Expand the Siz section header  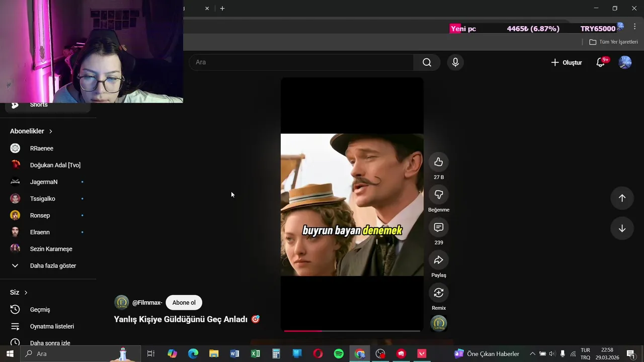pyautogui.click(x=19, y=293)
